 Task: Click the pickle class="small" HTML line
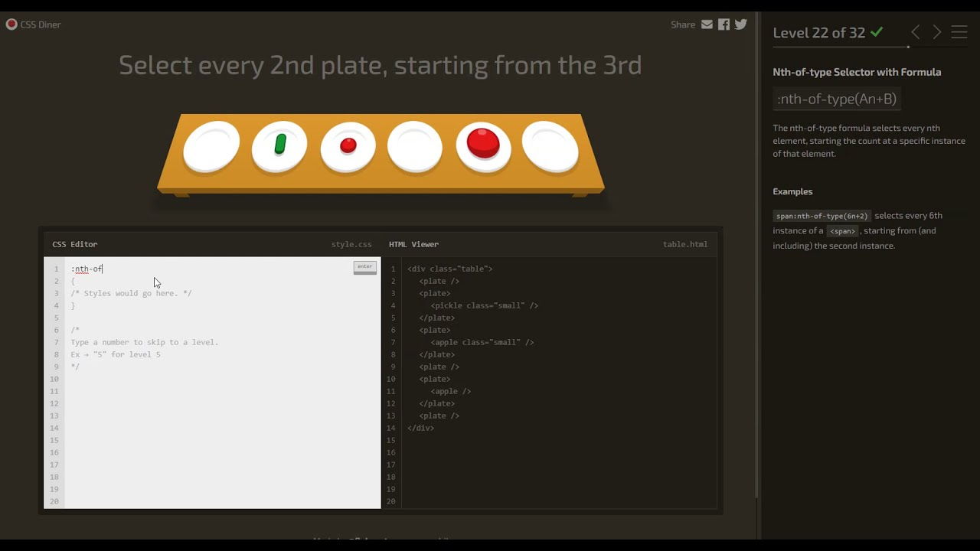coord(485,305)
